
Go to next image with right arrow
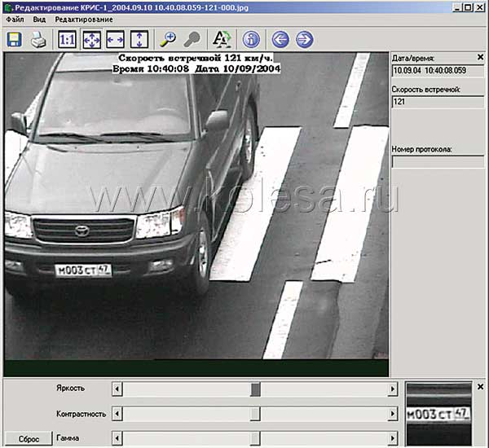[304, 38]
